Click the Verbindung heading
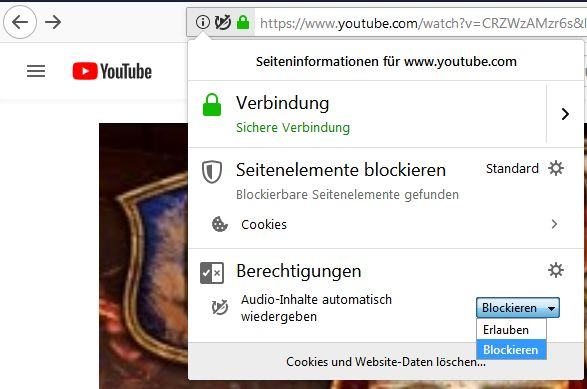587x389 pixels. pyautogui.click(x=283, y=103)
